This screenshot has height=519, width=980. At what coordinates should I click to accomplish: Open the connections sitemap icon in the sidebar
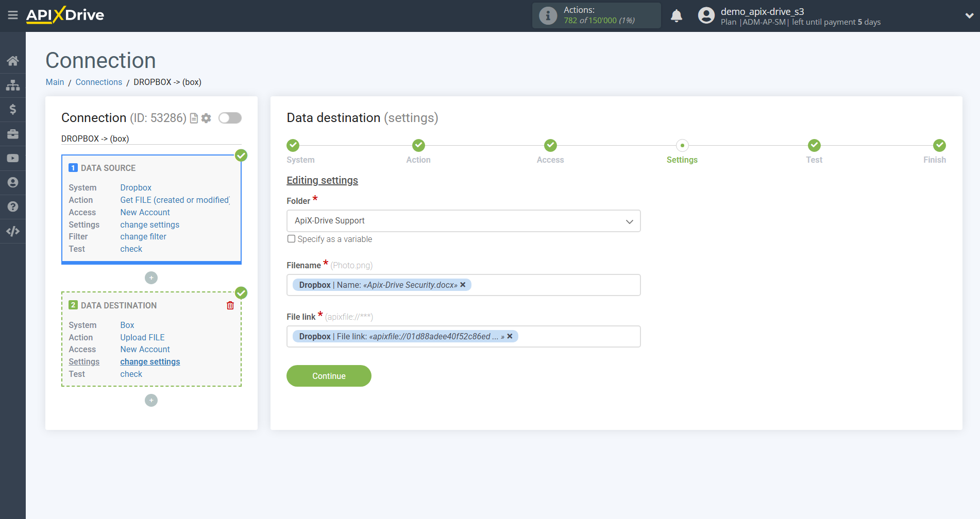tap(13, 85)
